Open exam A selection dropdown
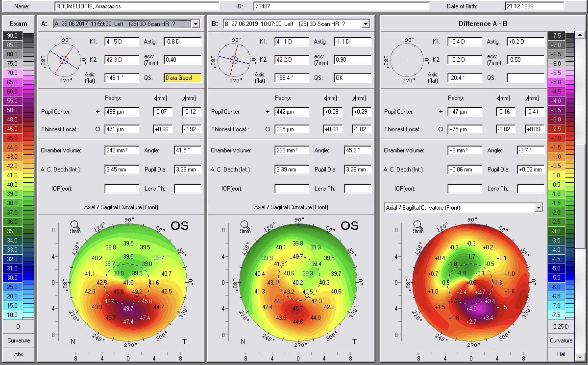 [196, 24]
